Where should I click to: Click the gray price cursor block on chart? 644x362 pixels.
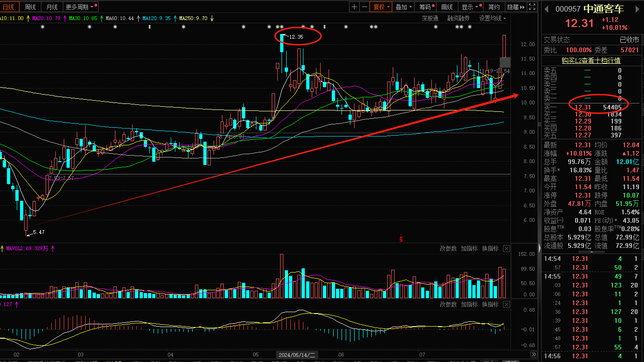[505, 62]
